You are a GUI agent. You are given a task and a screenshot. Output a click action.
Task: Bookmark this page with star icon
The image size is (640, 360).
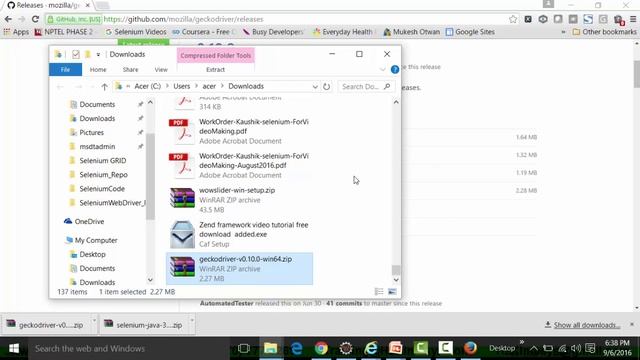513,19
